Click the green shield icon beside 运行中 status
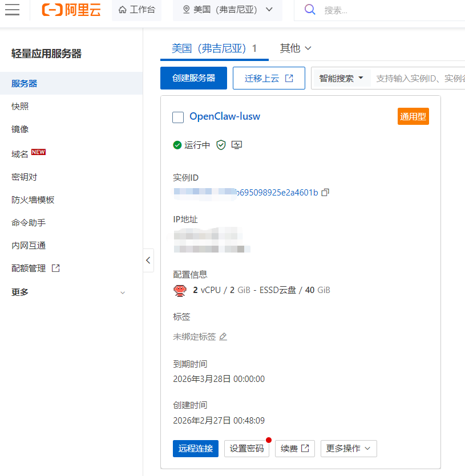Image resolution: width=465 pixels, height=476 pixels. [x=221, y=145]
